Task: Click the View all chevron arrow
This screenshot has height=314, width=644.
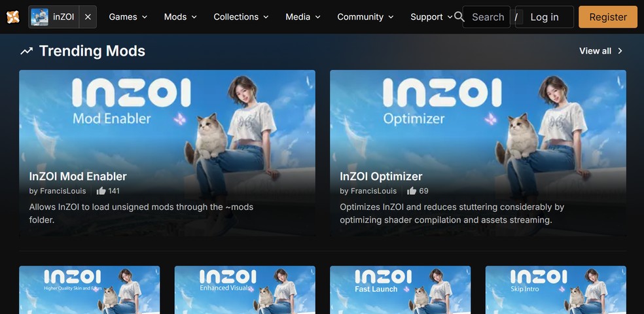Action: coord(620,51)
